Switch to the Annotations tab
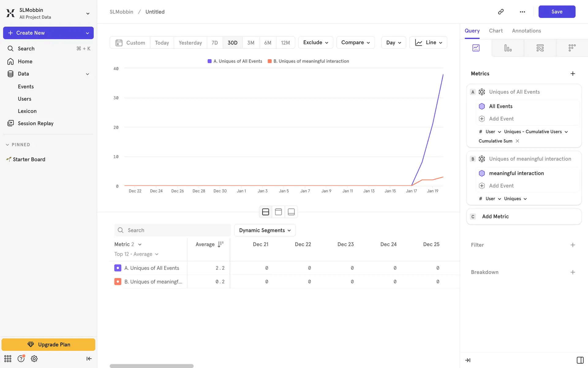 [x=526, y=31]
